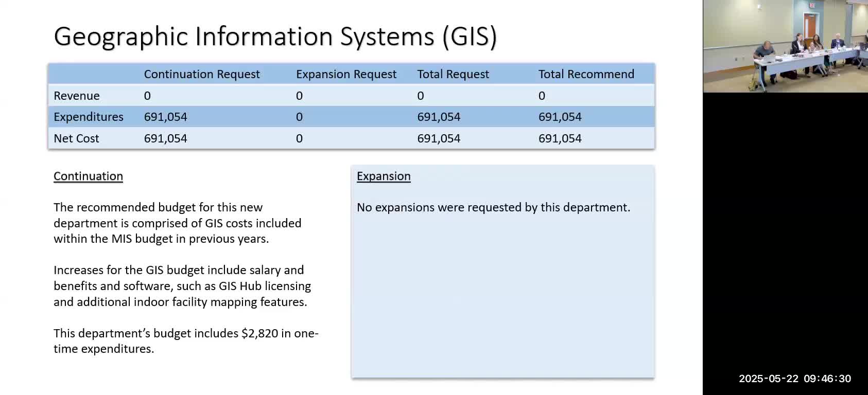This screenshot has height=395, width=868.
Task: Click Expenditures value under Continuation Request
Action: (165, 117)
